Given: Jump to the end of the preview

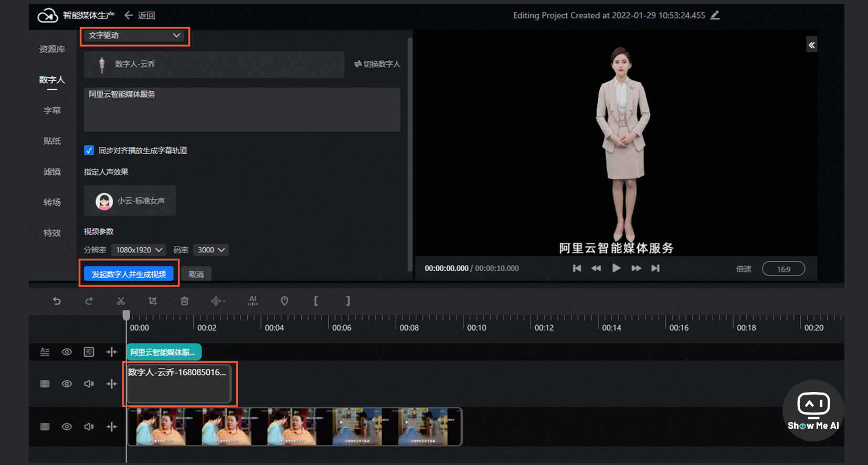Looking at the screenshot, I should tap(655, 268).
